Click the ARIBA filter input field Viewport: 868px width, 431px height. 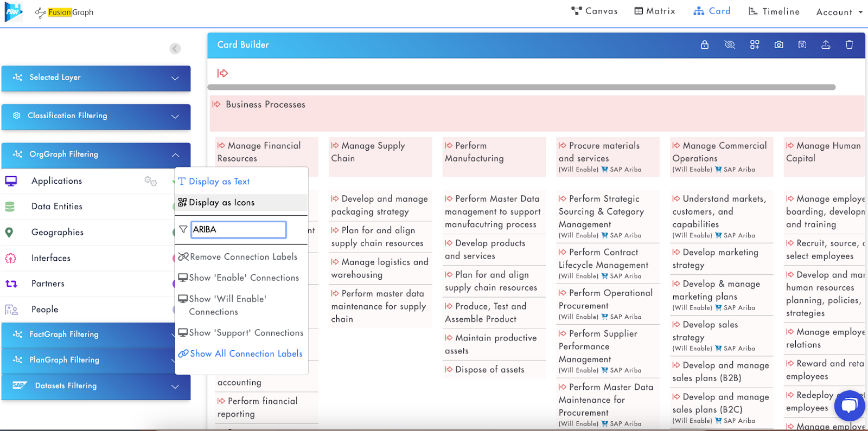click(x=239, y=230)
